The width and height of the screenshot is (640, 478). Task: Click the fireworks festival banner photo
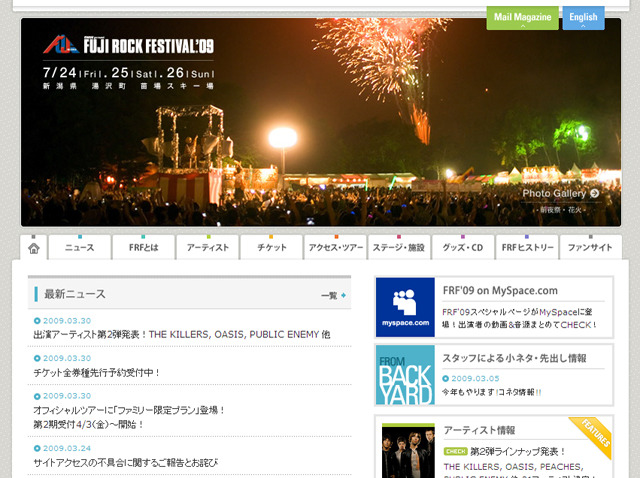321,122
